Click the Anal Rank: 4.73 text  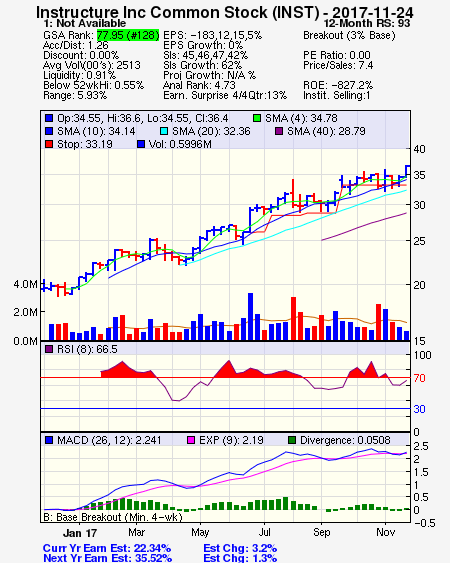pos(199,85)
